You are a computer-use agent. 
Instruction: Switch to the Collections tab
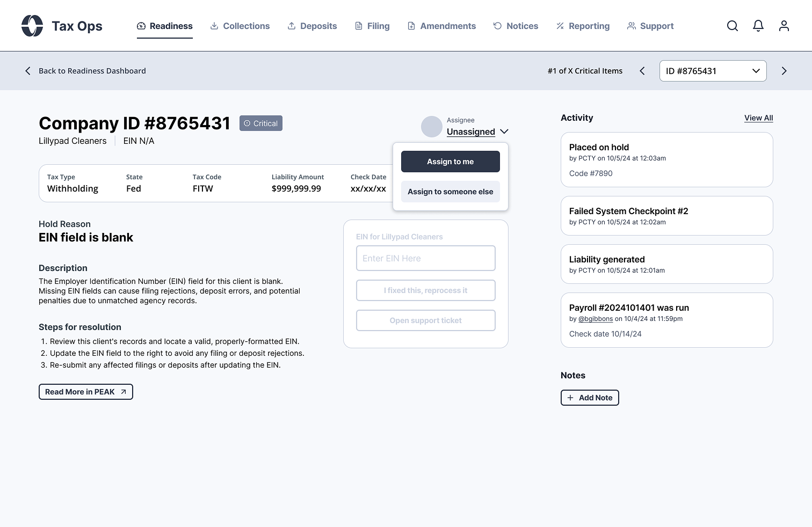[240, 26]
